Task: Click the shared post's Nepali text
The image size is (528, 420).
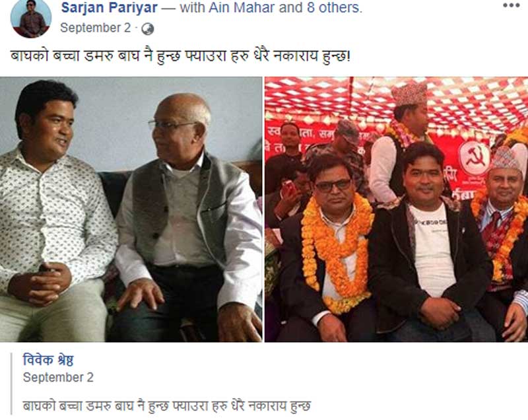Action: click(x=167, y=405)
